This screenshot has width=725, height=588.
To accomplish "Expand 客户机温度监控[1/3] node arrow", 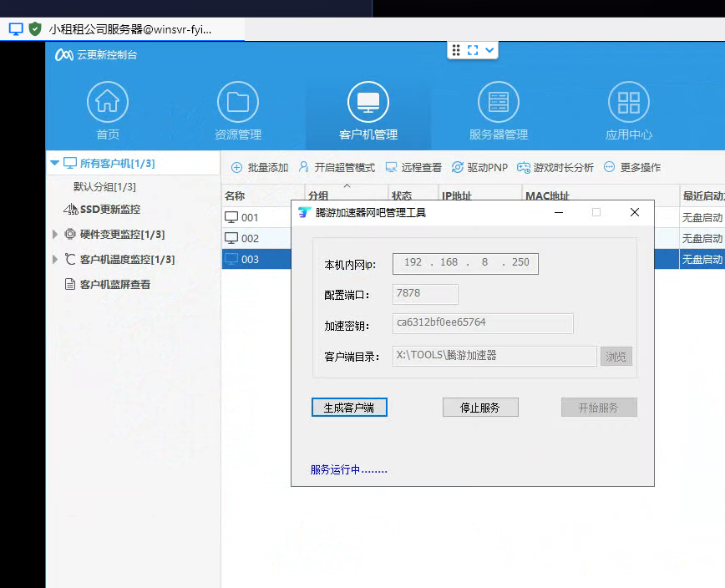I will [55, 259].
